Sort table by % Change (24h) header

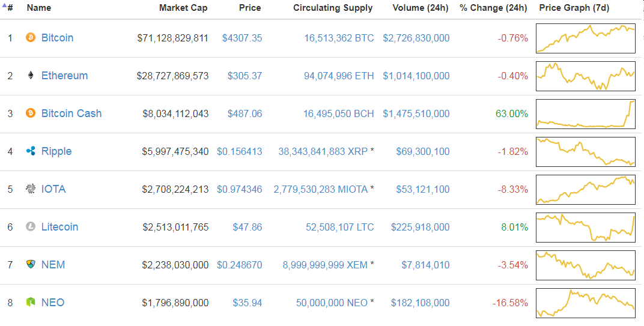pyautogui.click(x=493, y=8)
